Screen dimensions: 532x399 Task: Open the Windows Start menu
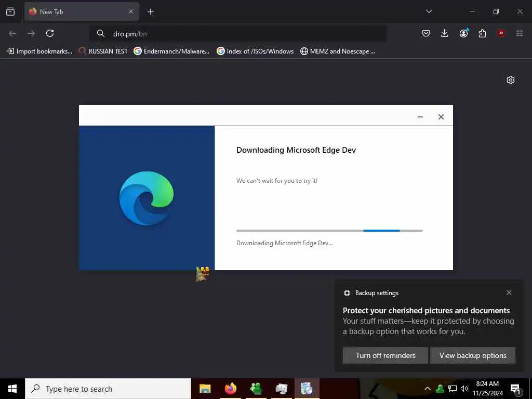tap(12, 389)
